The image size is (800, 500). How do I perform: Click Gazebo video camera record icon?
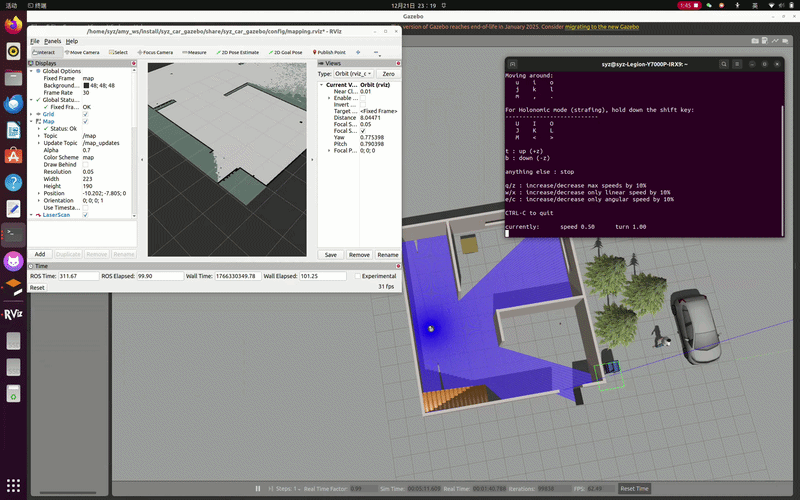pyautogui.click(x=785, y=41)
